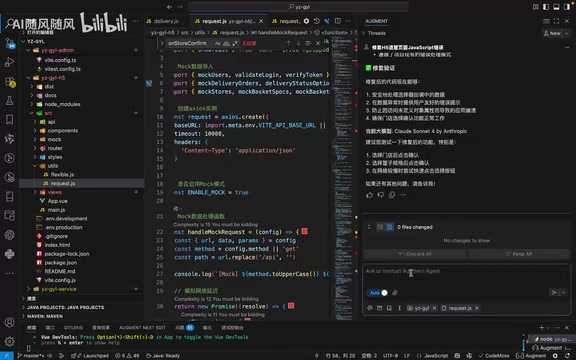576x360 pixels.
Task: Go to previous match in find widget
Action: click(289, 43)
